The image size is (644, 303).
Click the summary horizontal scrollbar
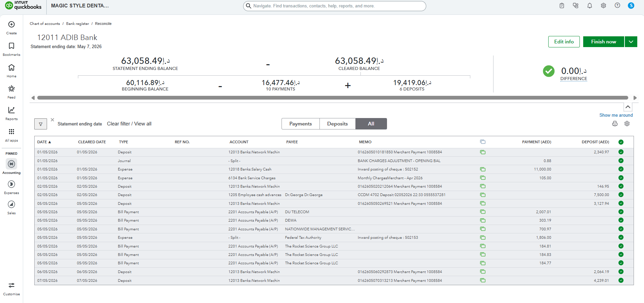333,98
